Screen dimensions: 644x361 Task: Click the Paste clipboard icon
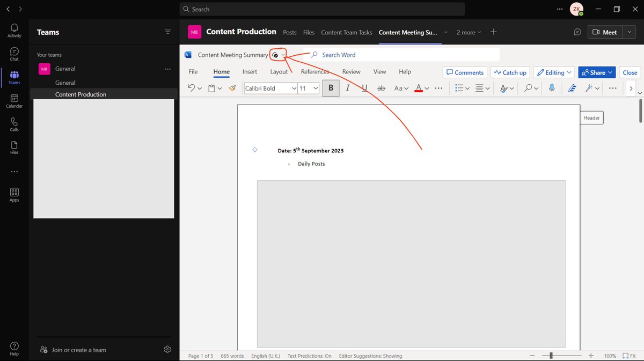pos(212,88)
